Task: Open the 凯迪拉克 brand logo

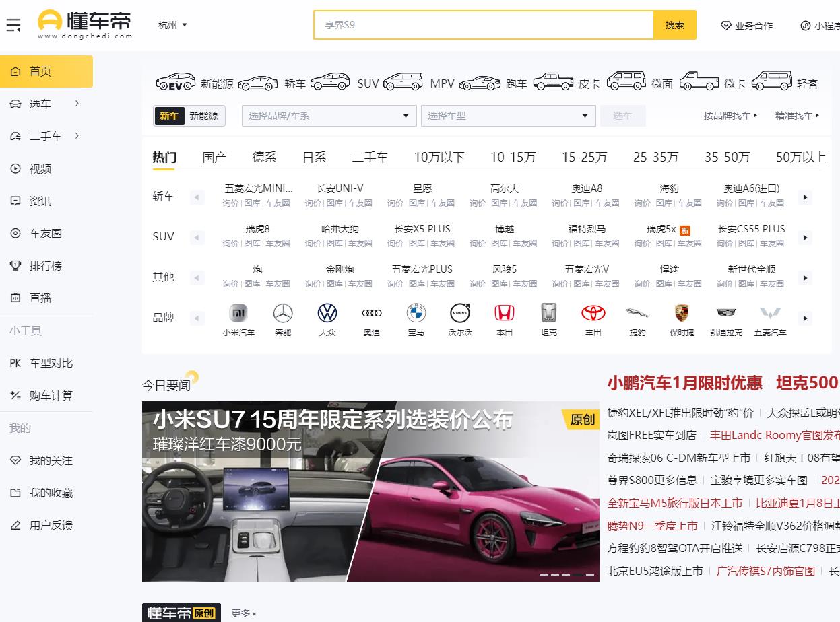Action: pyautogui.click(x=726, y=313)
